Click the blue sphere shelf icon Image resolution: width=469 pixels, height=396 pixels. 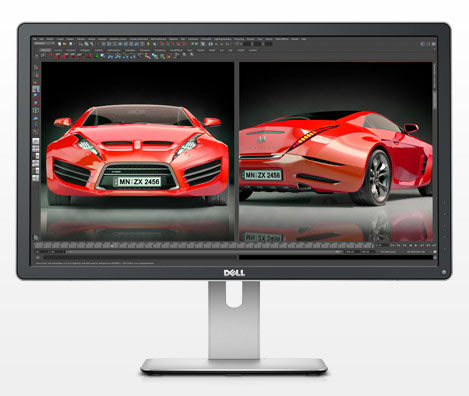102,56
